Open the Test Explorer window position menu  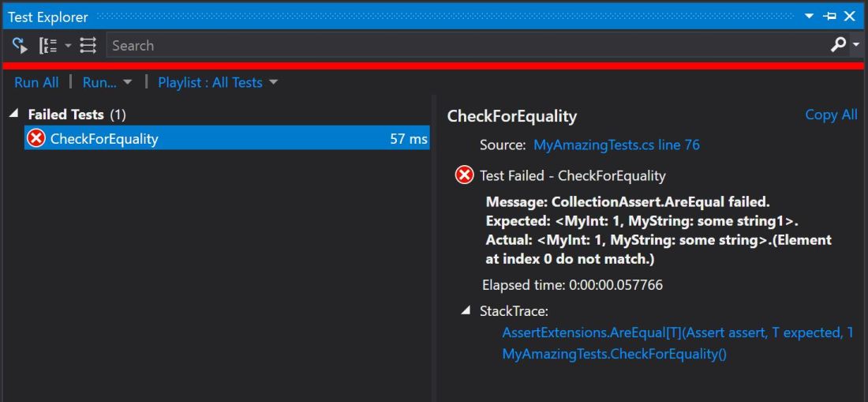point(810,17)
